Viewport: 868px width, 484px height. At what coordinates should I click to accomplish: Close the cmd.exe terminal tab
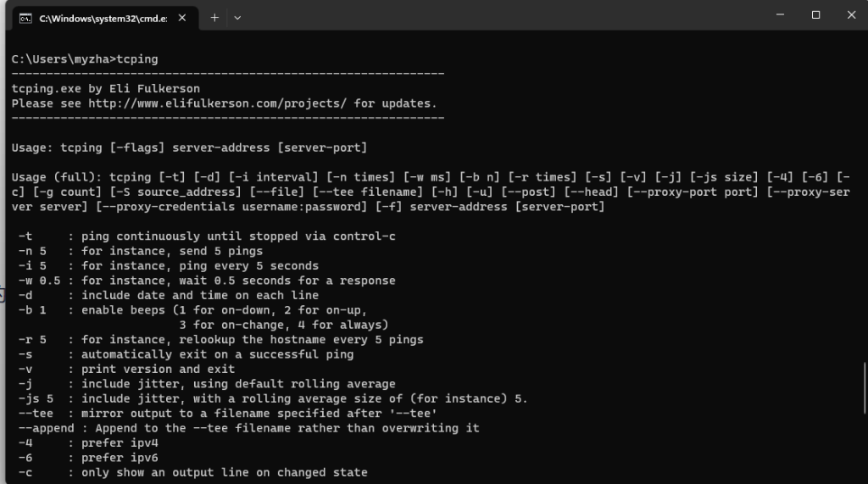[182, 19]
